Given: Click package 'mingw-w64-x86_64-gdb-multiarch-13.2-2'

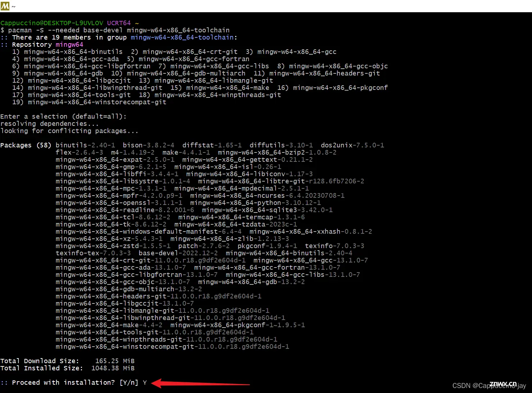Looking at the screenshot, I should (x=129, y=289).
